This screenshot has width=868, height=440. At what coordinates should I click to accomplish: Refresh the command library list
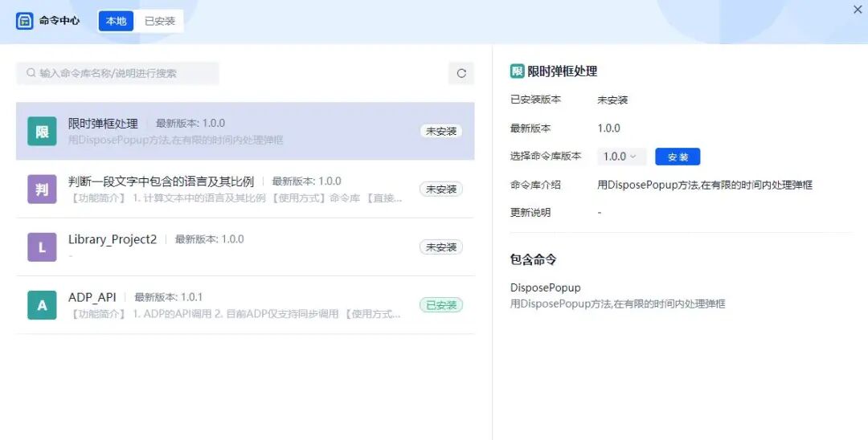[x=461, y=73]
